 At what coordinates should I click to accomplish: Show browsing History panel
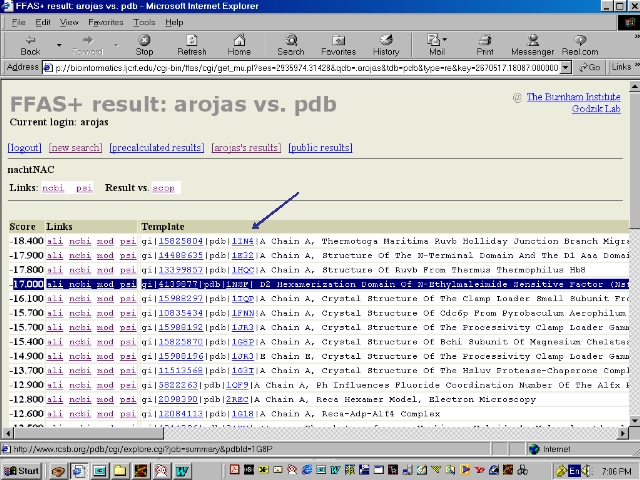386,44
